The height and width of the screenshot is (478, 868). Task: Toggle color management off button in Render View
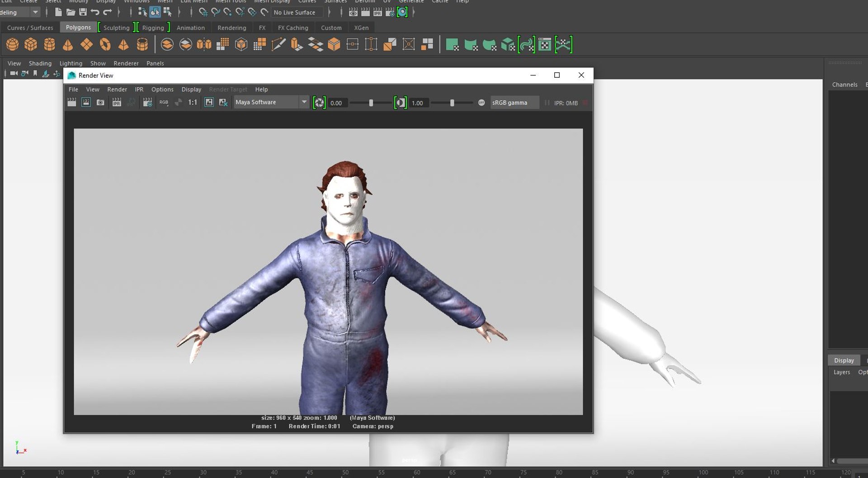tap(481, 103)
